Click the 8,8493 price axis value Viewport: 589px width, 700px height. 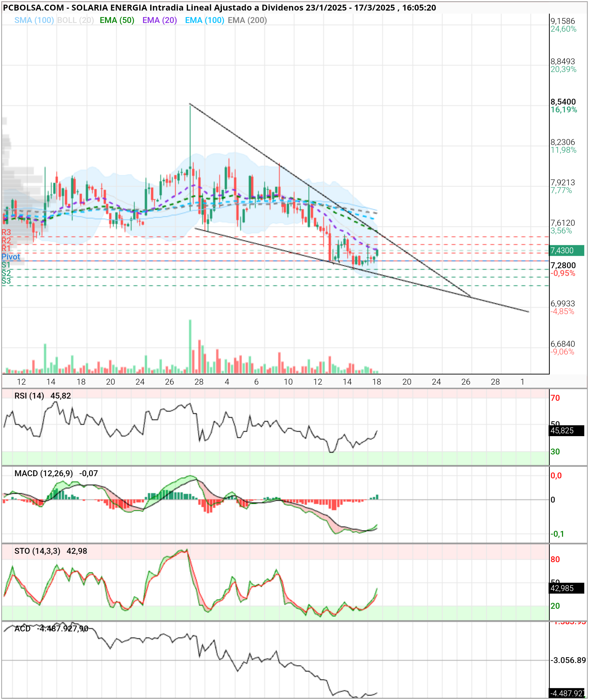point(563,61)
